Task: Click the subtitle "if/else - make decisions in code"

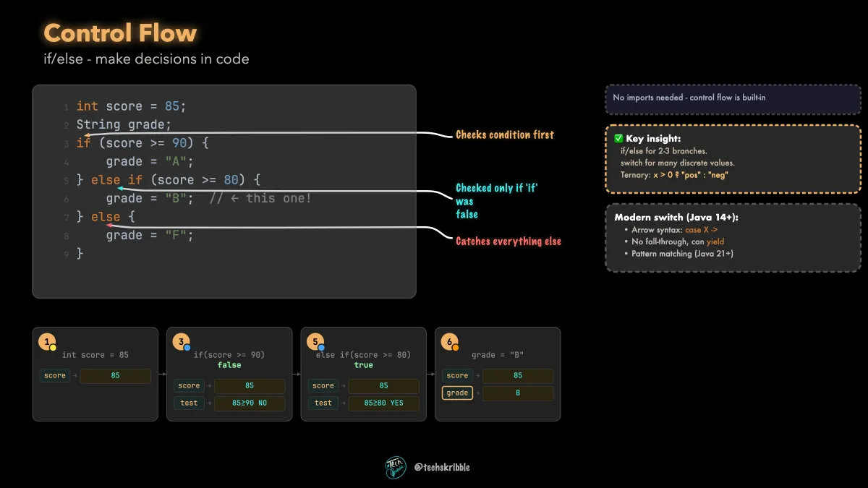Action: [x=146, y=59]
